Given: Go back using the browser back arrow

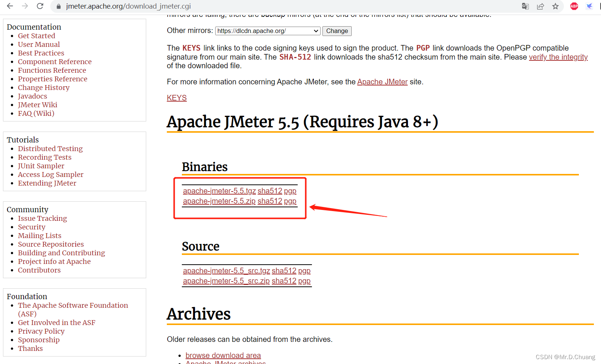Looking at the screenshot, I should [x=10, y=6].
